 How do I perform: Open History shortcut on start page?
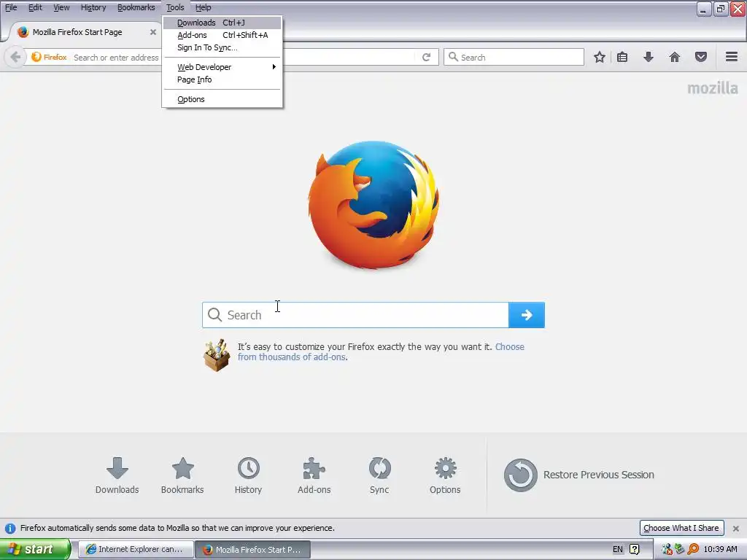click(x=248, y=475)
